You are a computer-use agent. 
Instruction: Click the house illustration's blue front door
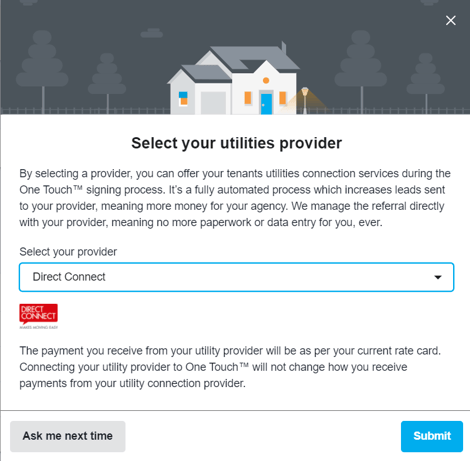(266, 104)
